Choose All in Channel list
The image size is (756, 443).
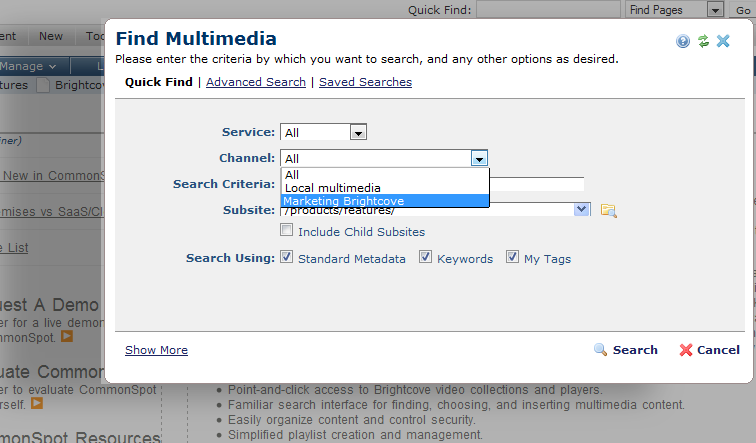click(x=385, y=175)
